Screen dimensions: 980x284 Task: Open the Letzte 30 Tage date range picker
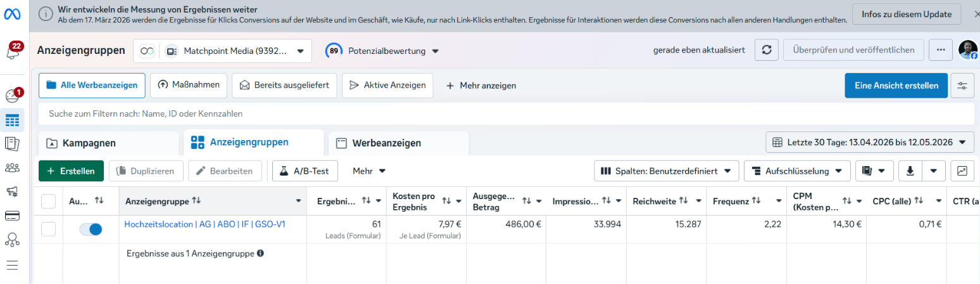(870, 142)
